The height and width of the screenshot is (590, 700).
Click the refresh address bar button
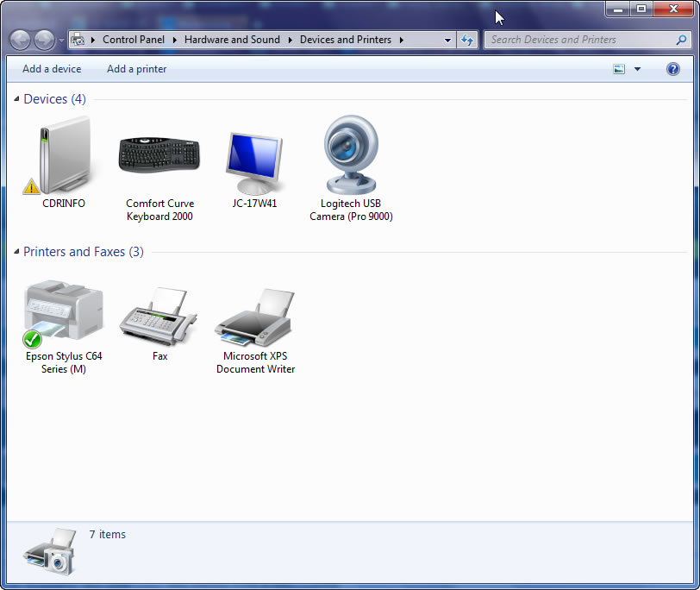[467, 40]
